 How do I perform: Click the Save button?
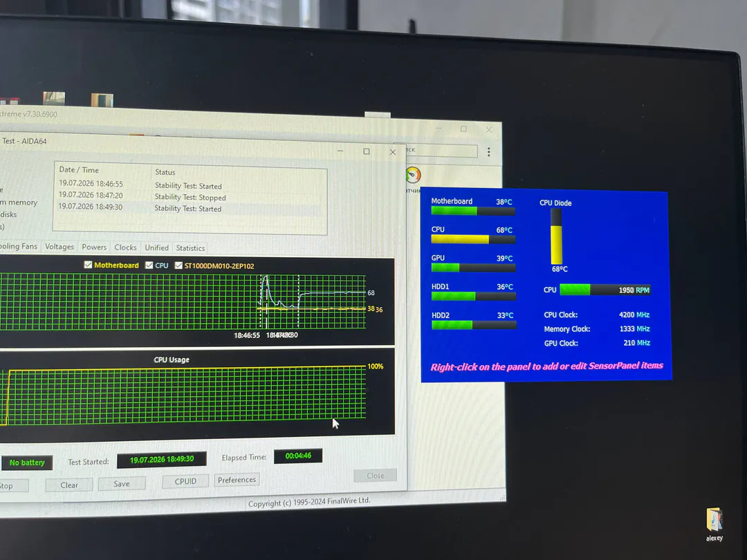tap(122, 484)
